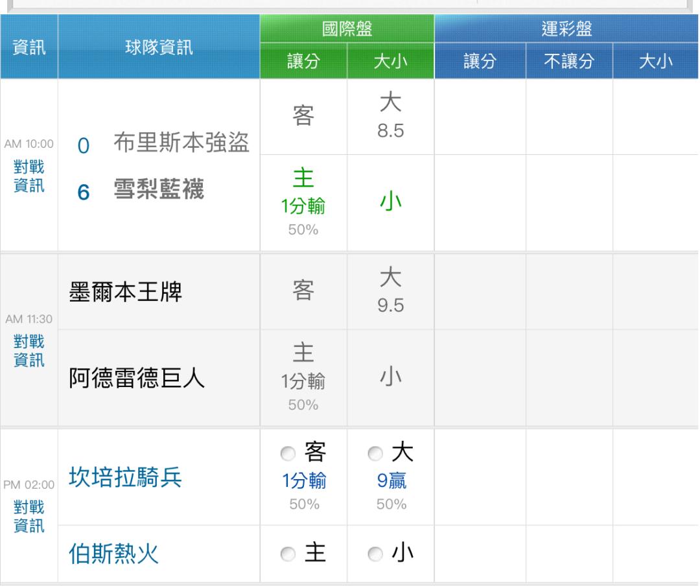The width and height of the screenshot is (700, 588).
Task: Click the 運彩盤 header tab
Action: [x=566, y=29]
